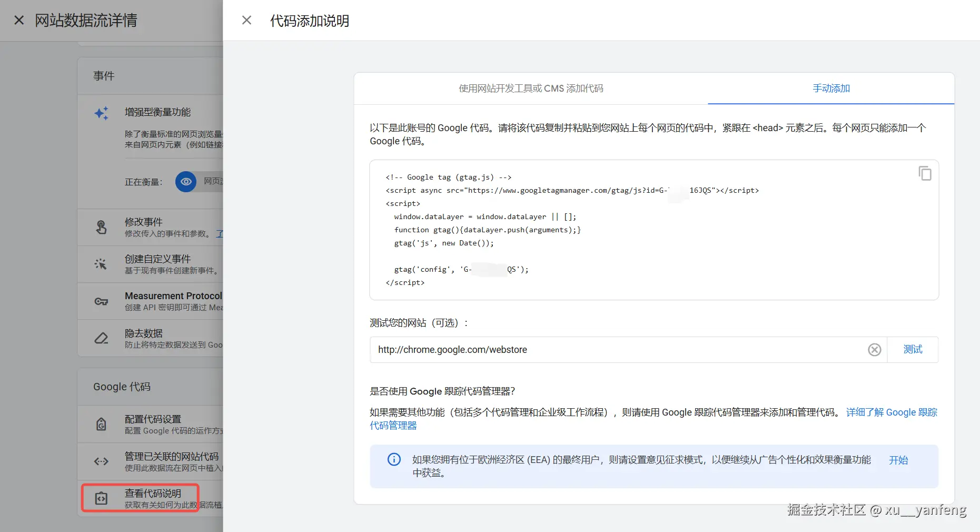Click the 查看代码说明 code box icon
The height and width of the screenshot is (532, 980).
(101, 498)
